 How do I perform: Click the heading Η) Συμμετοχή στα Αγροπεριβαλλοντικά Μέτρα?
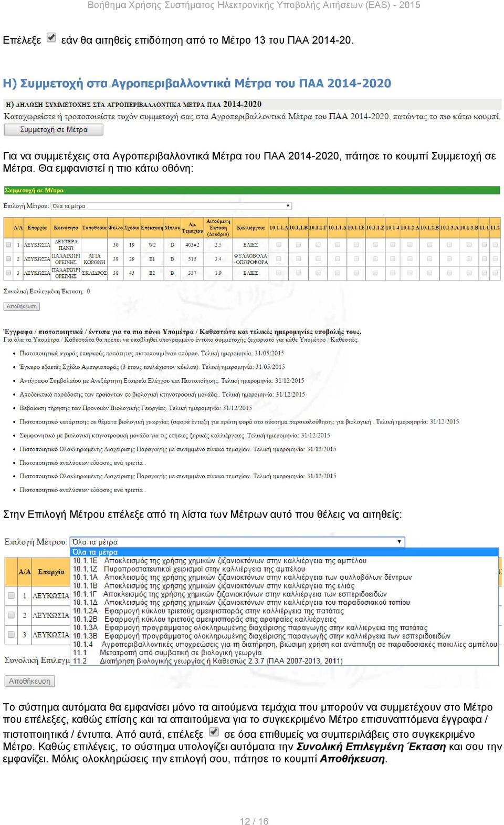pyautogui.click(x=197, y=83)
